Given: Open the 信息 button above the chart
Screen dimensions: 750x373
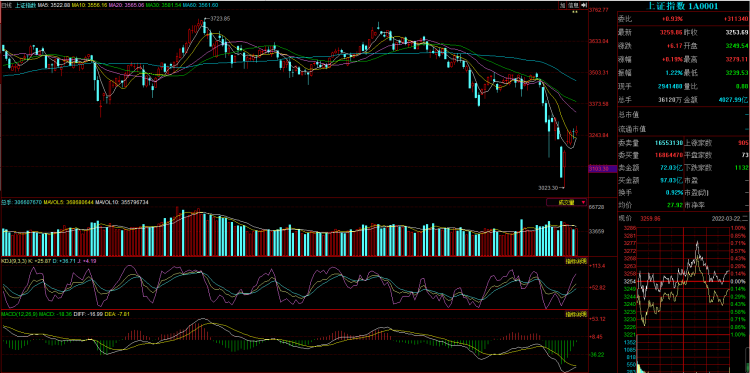Looking at the screenshot, I should [573, 5].
